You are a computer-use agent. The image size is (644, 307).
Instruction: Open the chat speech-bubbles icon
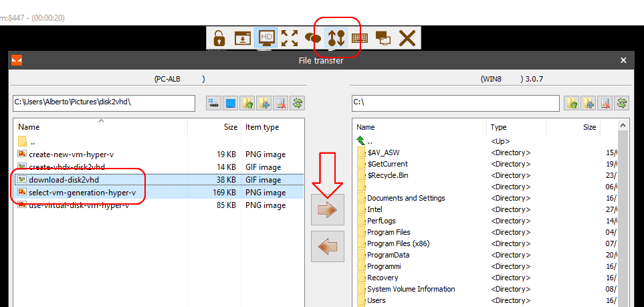pos(313,39)
